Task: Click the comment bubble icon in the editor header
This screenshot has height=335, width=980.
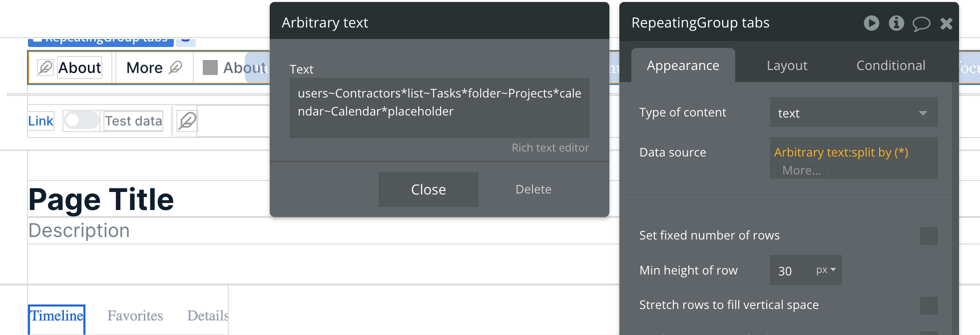Action: [x=921, y=23]
